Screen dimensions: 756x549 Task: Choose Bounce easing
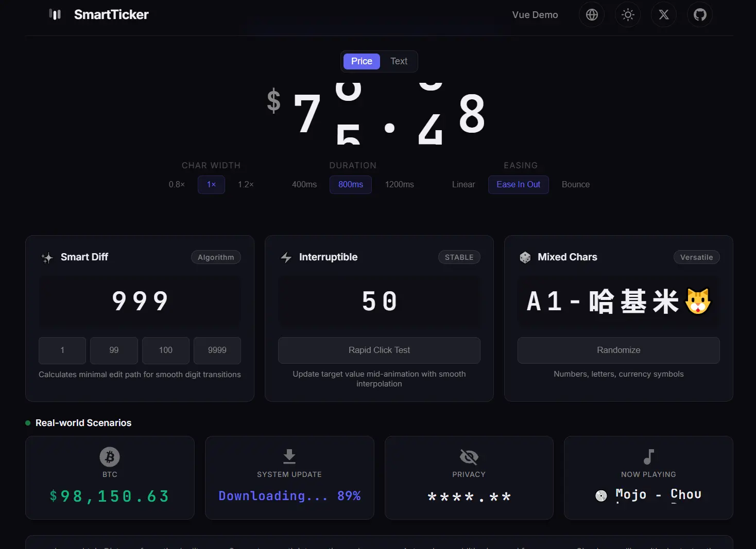(x=575, y=184)
